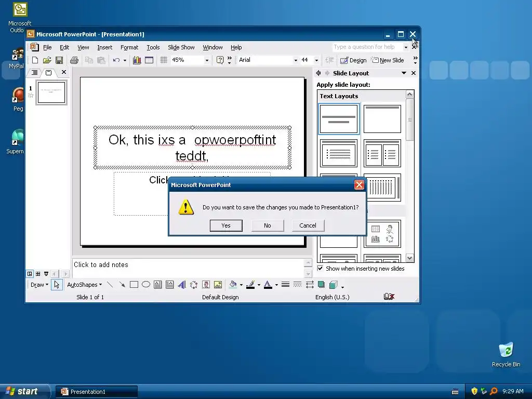This screenshot has height=399, width=532.
Task: Open the Edit menu
Action: click(64, 47)
